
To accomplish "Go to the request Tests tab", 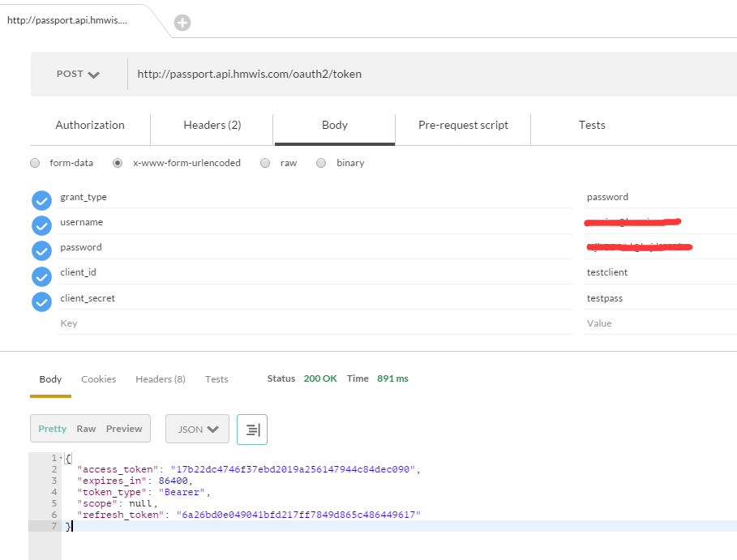I will click(x=592, y=126).
